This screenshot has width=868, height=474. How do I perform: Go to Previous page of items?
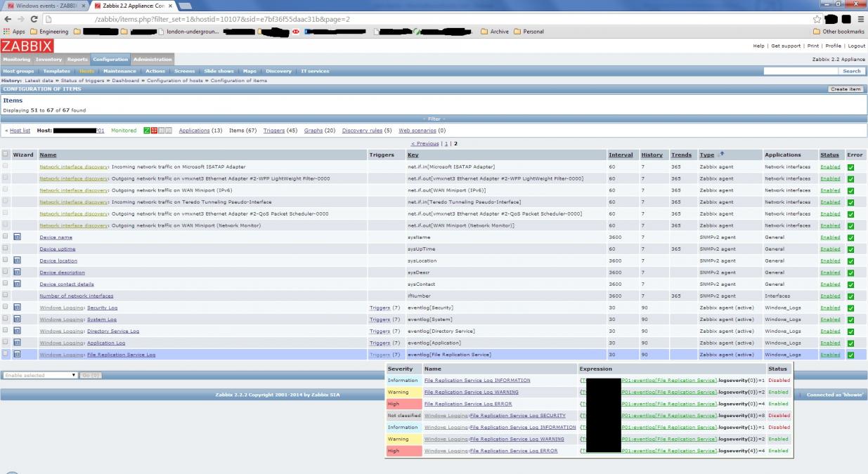(x=425, y=143)
